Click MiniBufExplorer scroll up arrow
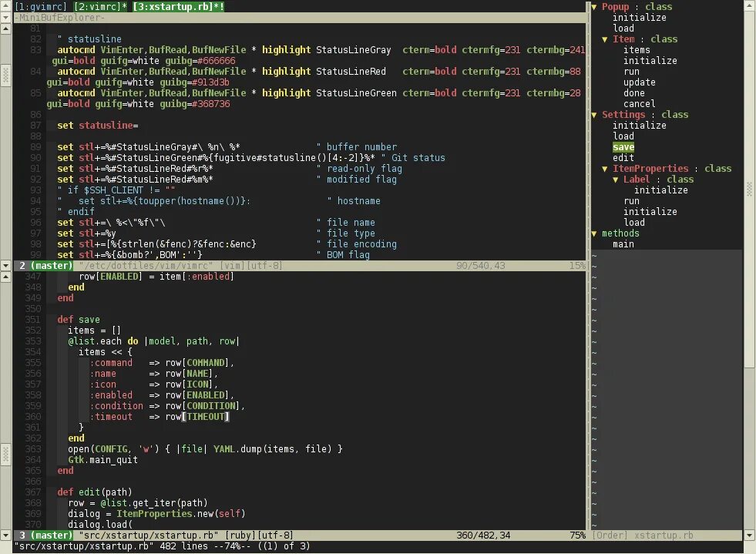Screen dimensions: 756x554 (6, 6)
